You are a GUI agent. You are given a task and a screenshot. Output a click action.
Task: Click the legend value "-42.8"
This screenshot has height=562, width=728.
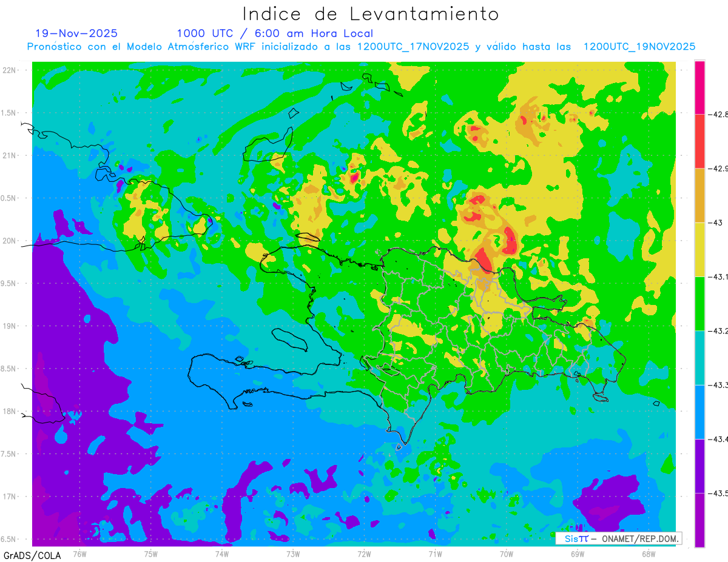pos(717,115)
